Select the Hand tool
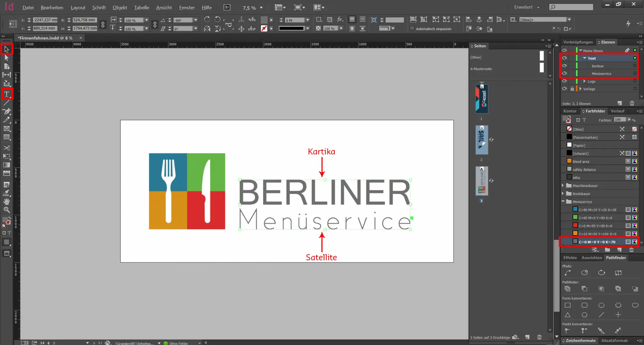Image resolution: width=644 pixels, height=345 pixels. (x=7, y=202)
